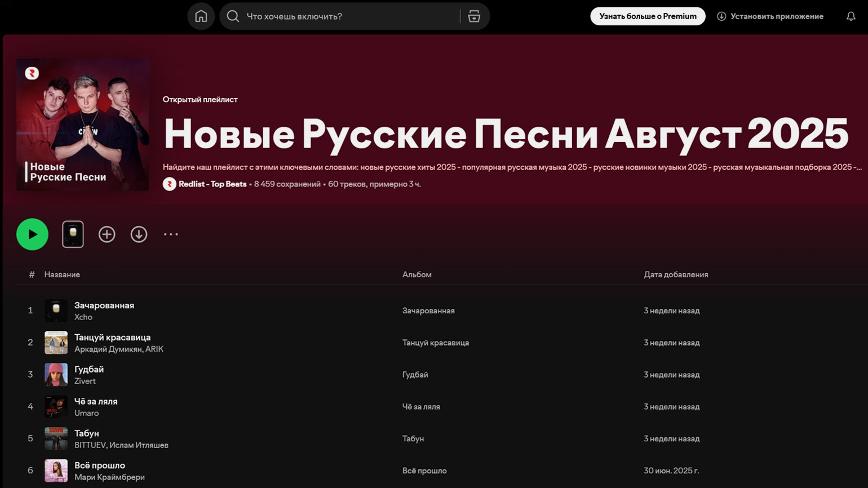868x488 pixels.
Task: Click track number 3 in the list
Action: point(30,375)
